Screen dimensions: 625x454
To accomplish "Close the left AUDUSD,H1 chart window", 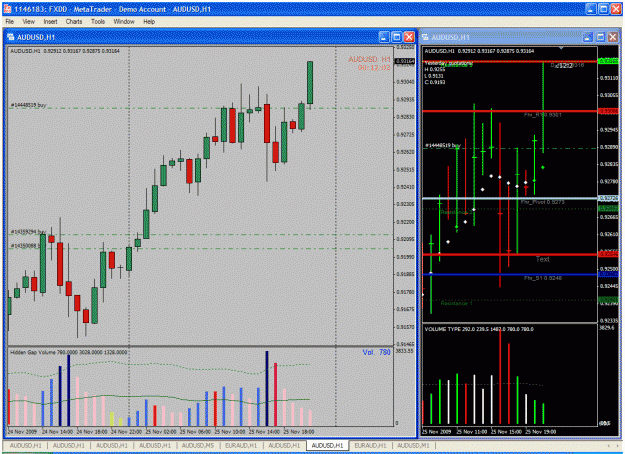I will tap(409, 37).
